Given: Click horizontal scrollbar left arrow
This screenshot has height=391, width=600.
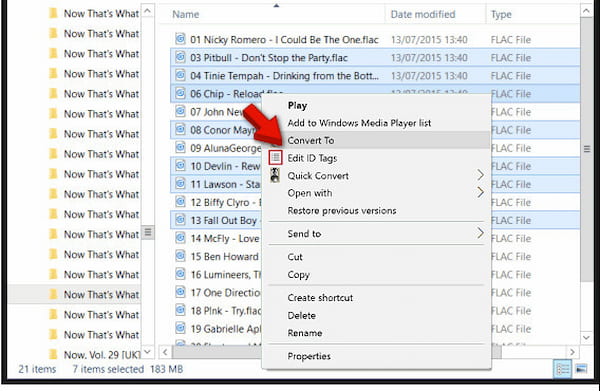Looking at the screenshot, I should tap(165, 352).
